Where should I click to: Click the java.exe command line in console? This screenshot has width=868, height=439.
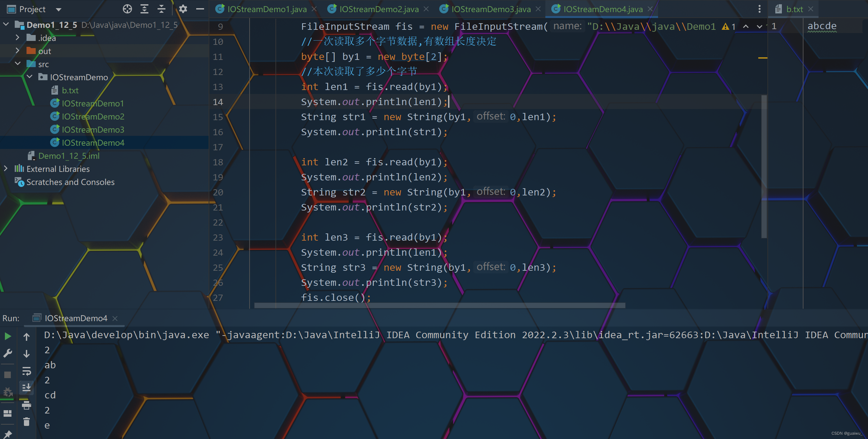456,335
